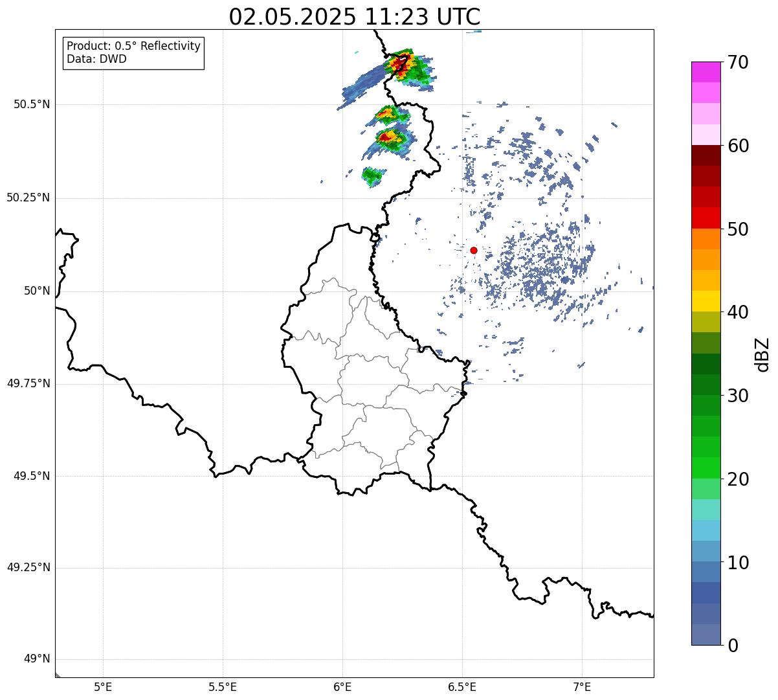Click the title "02.05.2025 11:23 UTC"
The width and height of the screenshot is (778, 700).
355,17
